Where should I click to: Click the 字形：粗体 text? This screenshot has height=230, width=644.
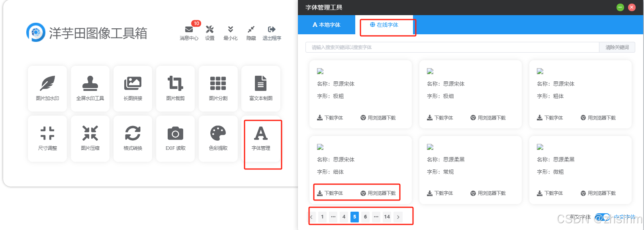click(550, 96)
